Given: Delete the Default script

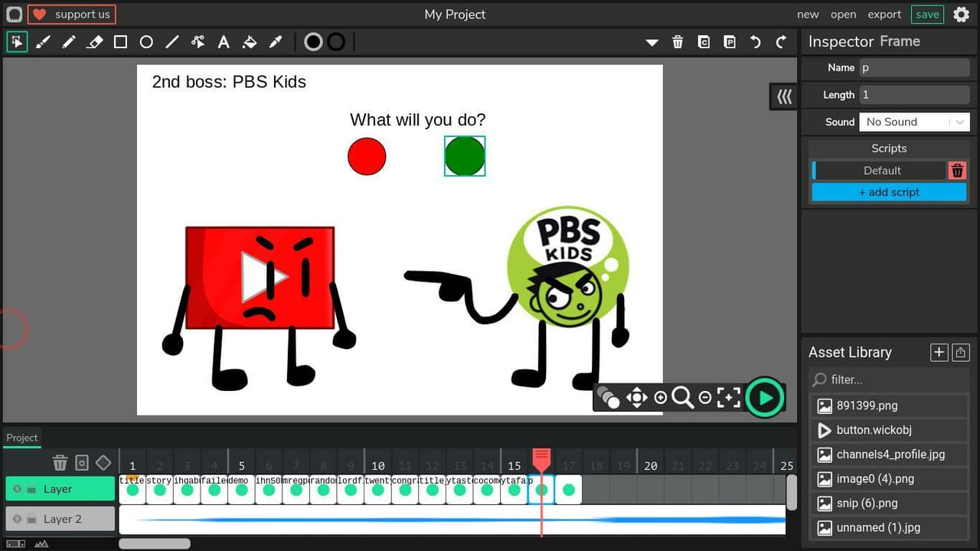Looking at the screenshot, I should (x=957, y=171).
